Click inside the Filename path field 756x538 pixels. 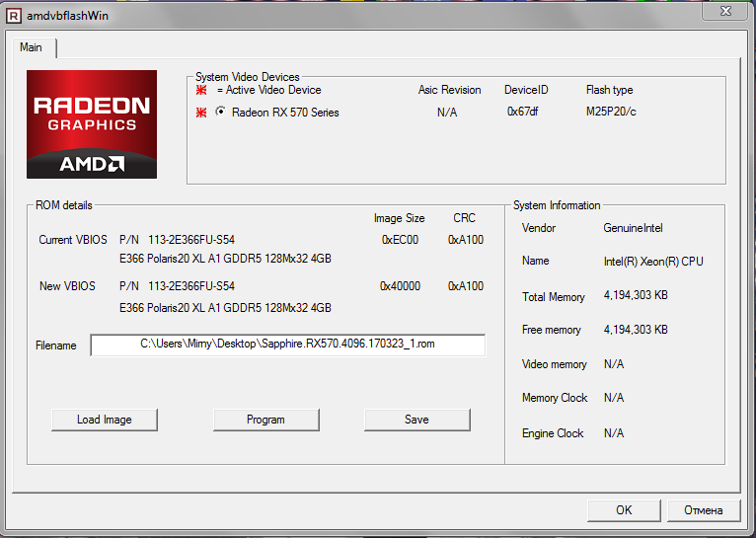pyautogui.click(x=288, y=345)
